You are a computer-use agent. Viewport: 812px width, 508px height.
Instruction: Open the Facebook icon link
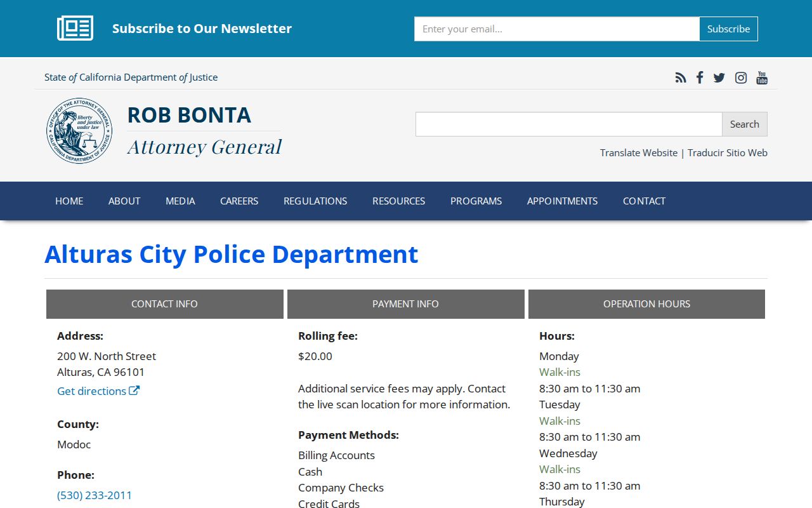(x=700, y=77)
